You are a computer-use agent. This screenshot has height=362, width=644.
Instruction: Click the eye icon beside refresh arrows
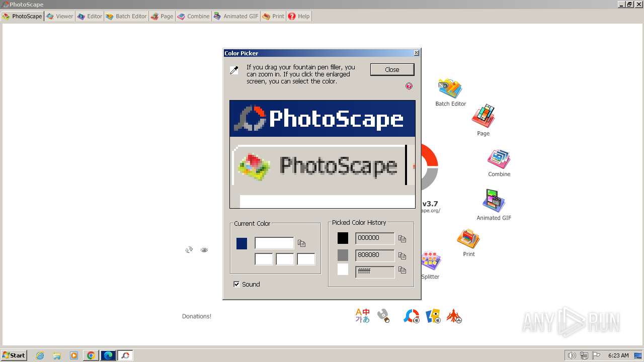pos(204,249)
